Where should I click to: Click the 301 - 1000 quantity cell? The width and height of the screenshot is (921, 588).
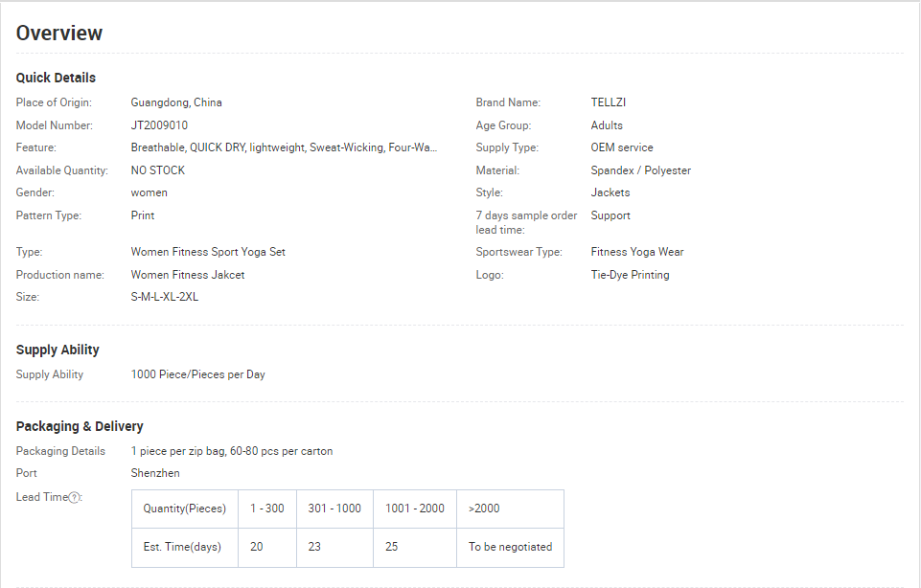(x=334, y=509)
